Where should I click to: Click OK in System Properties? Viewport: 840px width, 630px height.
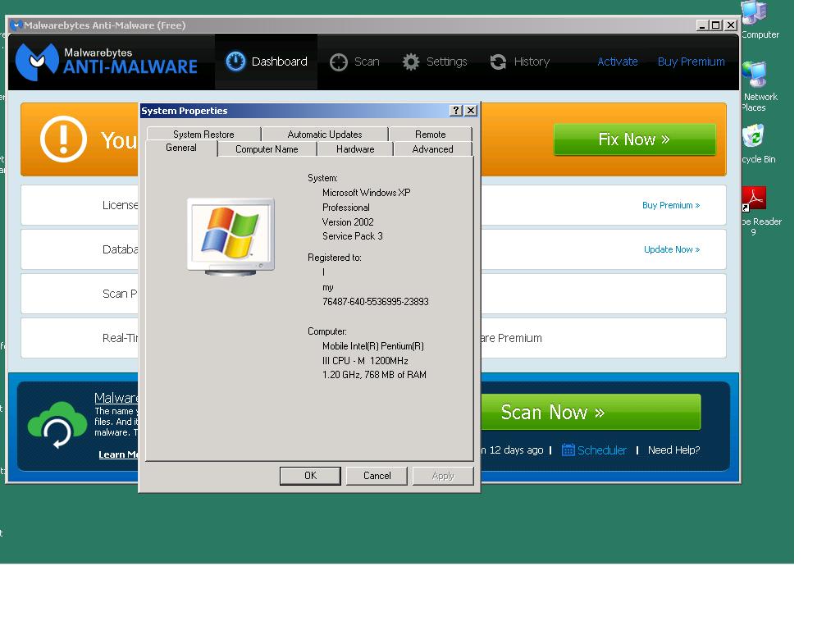pyautogui.click(x=310, y=476)
